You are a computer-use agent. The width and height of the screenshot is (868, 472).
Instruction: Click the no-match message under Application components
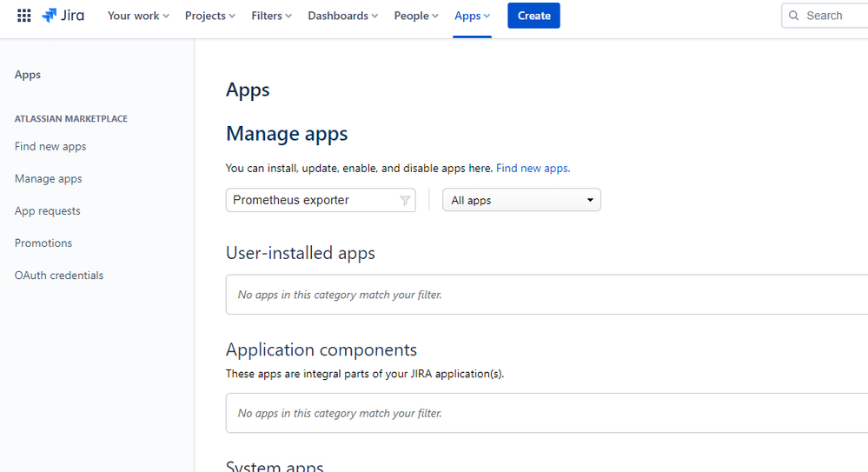pos(340,413)
